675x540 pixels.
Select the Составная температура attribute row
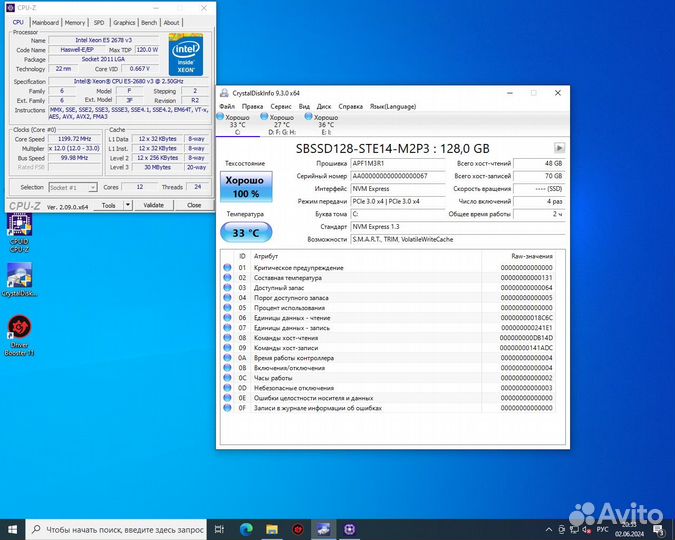pyautogui.click(x=388, y=278)
